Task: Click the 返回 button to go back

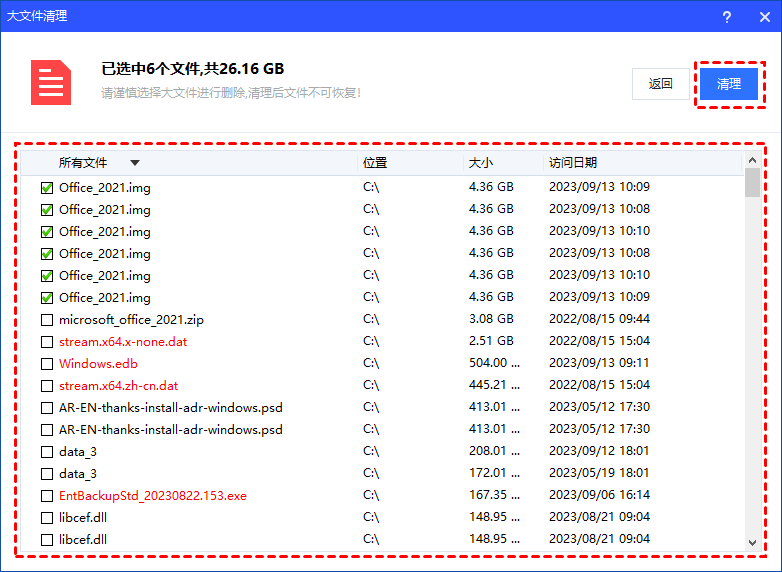Action: pyautogui.click(x=661, y=84)
